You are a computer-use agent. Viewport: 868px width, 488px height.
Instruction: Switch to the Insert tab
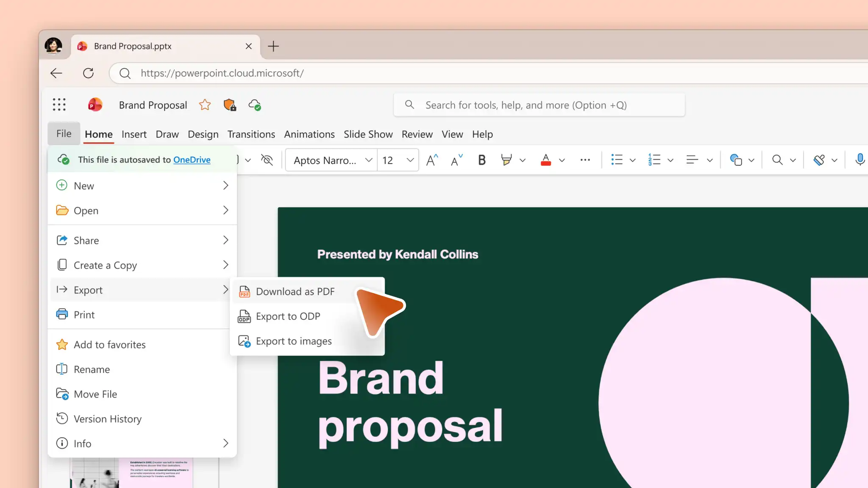coord(134,134)
